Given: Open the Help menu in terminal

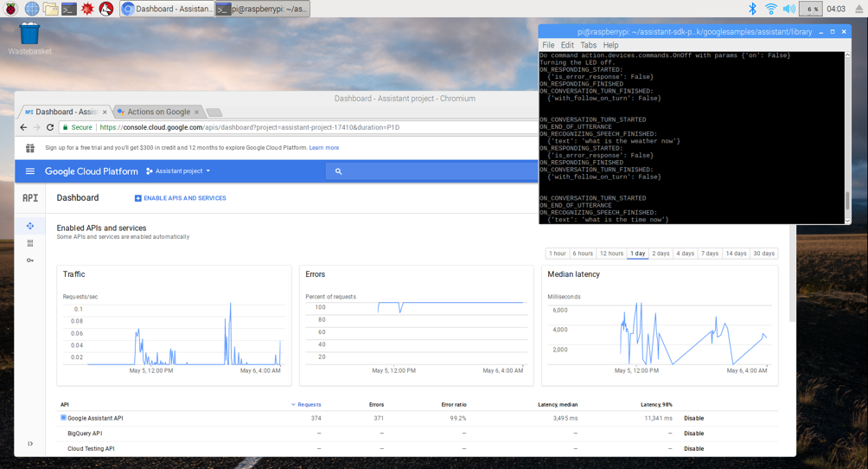Looking at the screenshot, I should click(610, 45).
